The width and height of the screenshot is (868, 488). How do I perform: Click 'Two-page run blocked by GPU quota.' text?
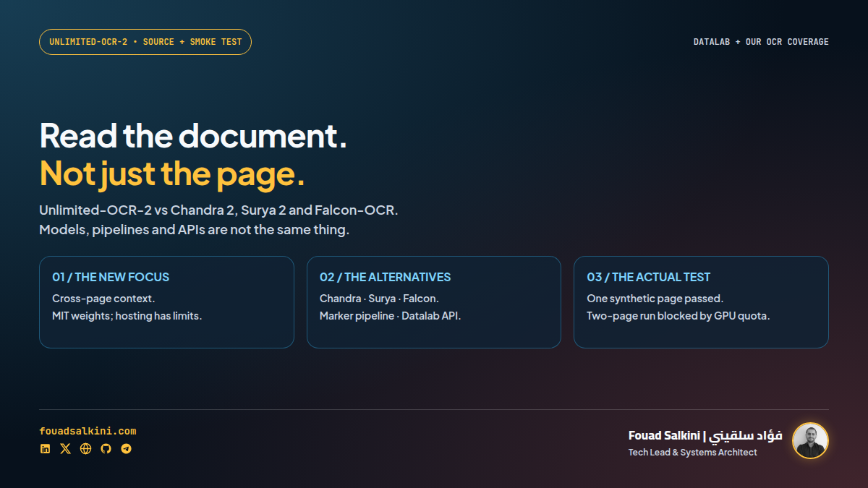click(x=678, y=316)
